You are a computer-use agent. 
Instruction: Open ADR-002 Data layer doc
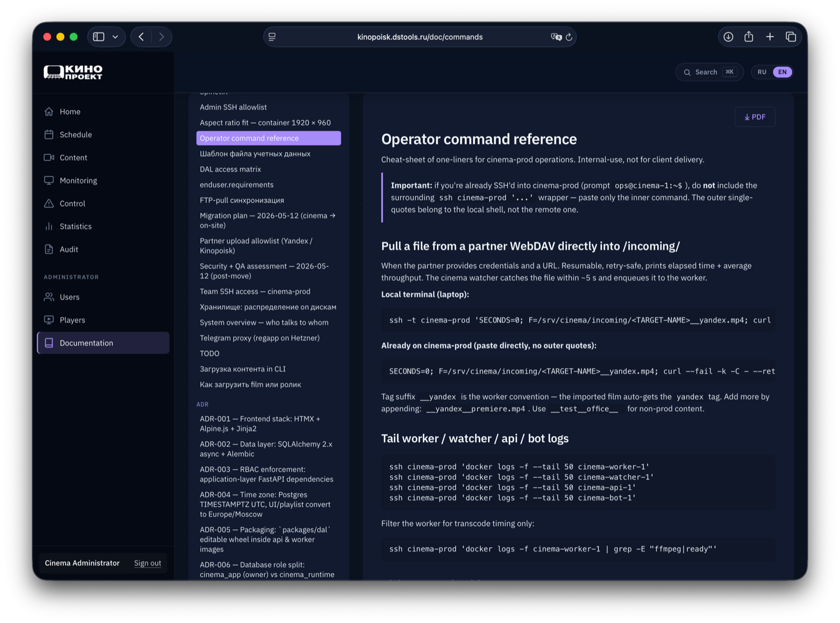[x=268, y=449]
